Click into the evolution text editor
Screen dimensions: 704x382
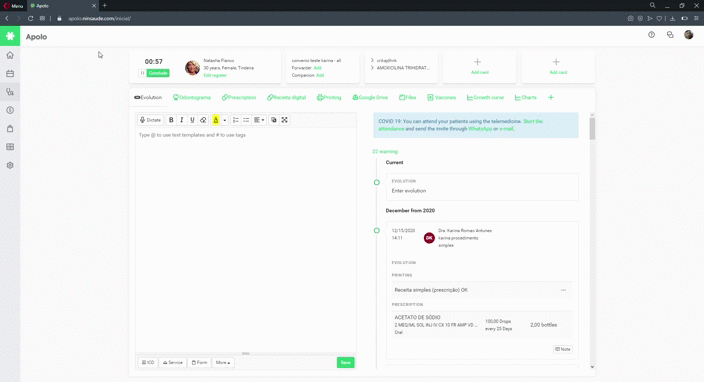click(246, 240)
